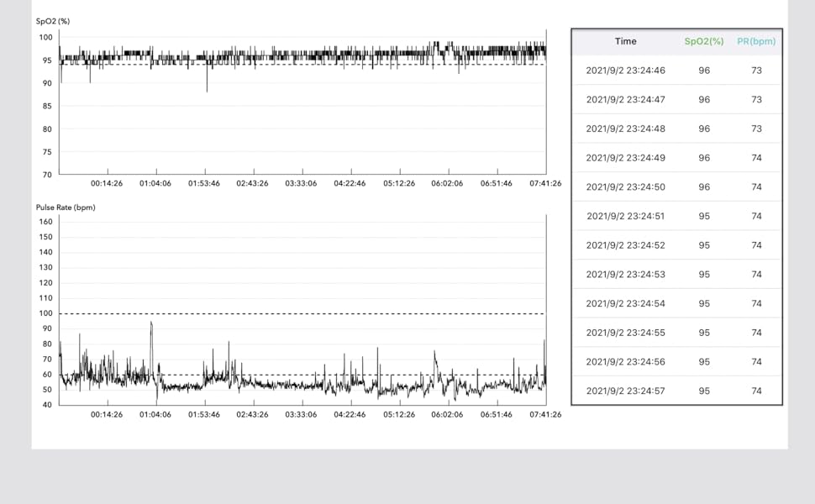Click SpO2 value 95 in the 23:24:55 row

coord(703,333)
